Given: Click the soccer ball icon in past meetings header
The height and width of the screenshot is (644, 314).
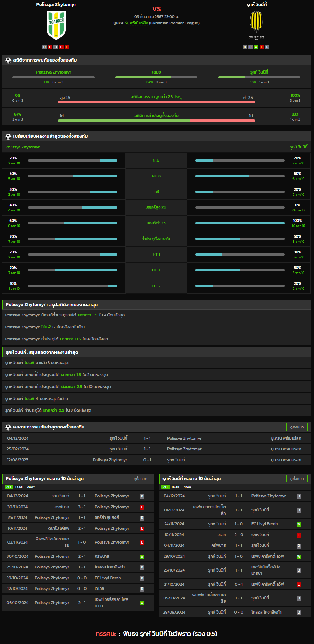Looking at the screenshot, I should tap(8, 427).
